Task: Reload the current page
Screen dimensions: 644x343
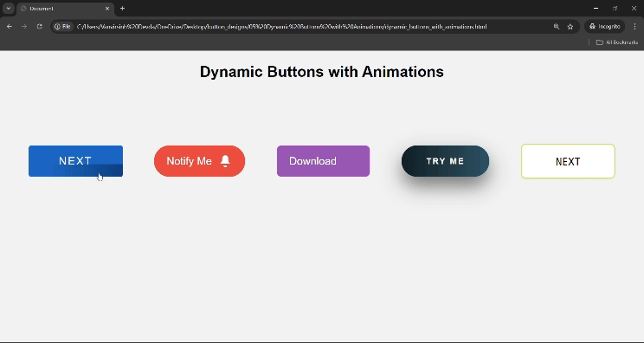Action: coord(40,26)
